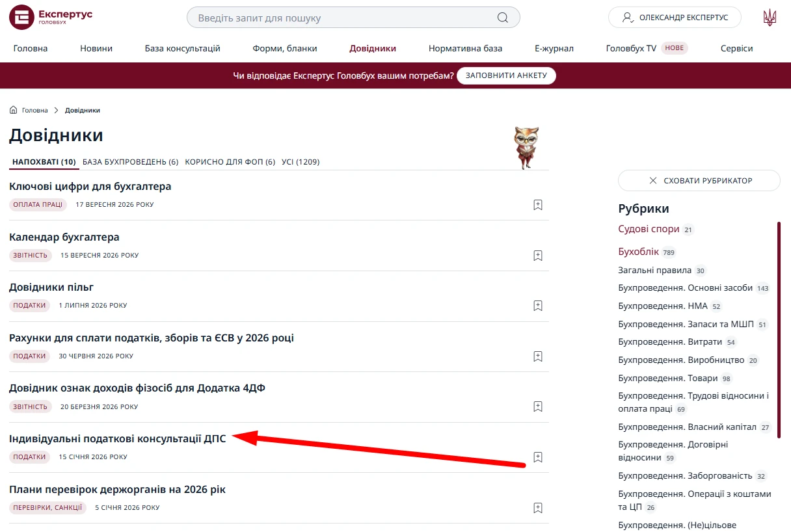791x532 pixels.
Task: Open the Сервіси menu item
Action: tap(737, 48)
